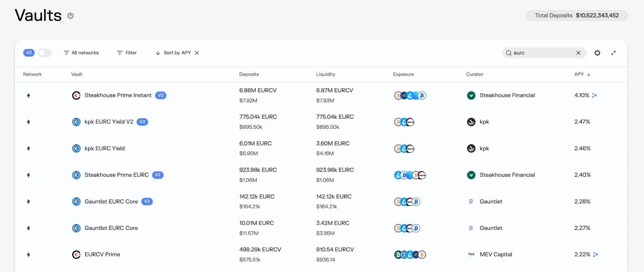Remove the Sort by APY filter

pos(197,53)
